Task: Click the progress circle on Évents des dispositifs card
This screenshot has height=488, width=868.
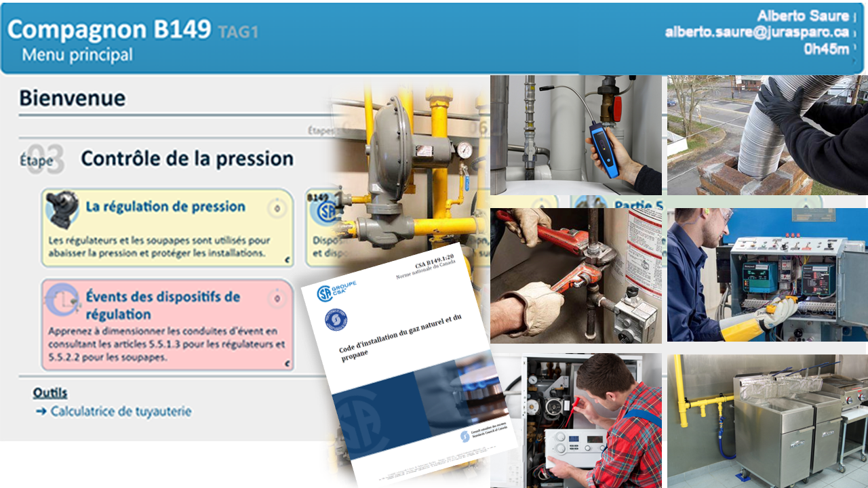Action: [276, 299]
